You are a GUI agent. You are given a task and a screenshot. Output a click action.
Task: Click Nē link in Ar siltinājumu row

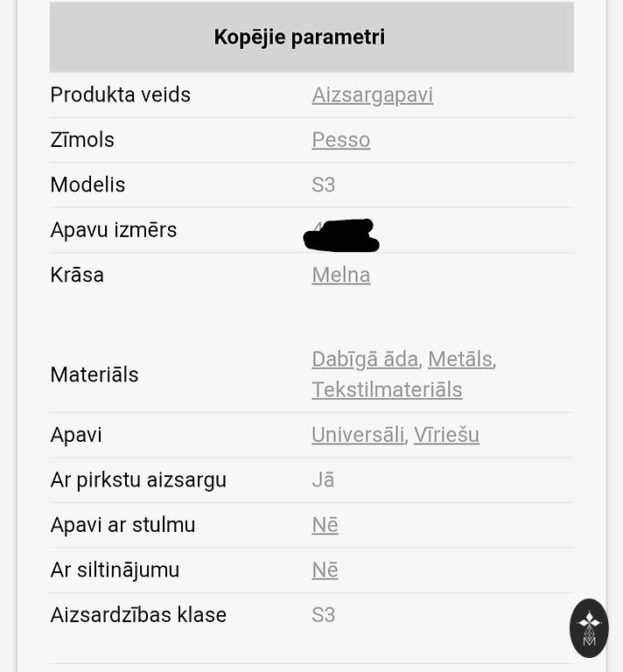(325, 570)
